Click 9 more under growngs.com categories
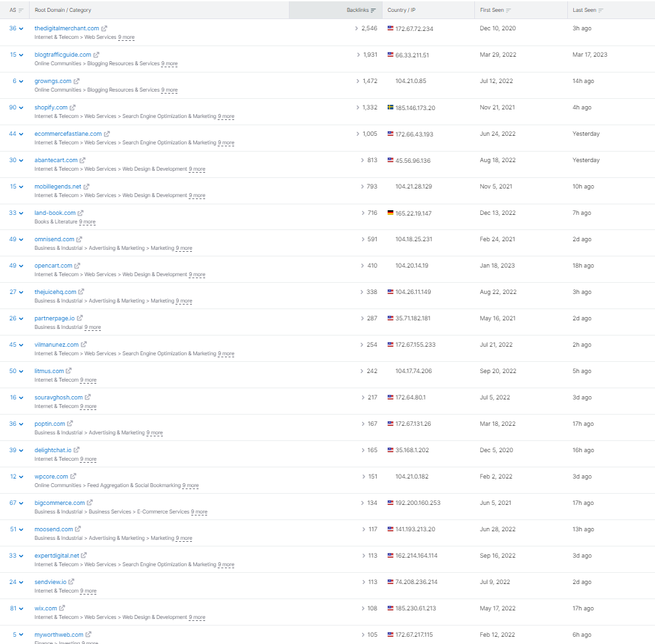 pos(169,90)
